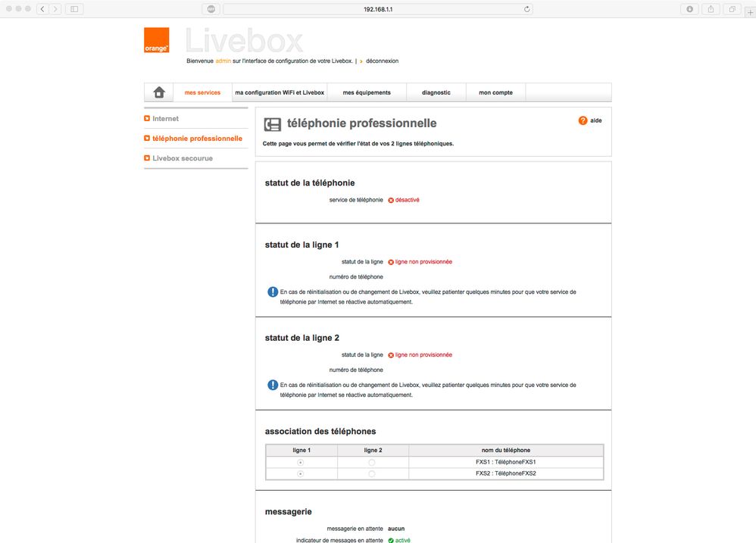Click the ligne 2 table column header
Image resolution: width=756 pixels, height=543 pixels.
coord(373,450)
